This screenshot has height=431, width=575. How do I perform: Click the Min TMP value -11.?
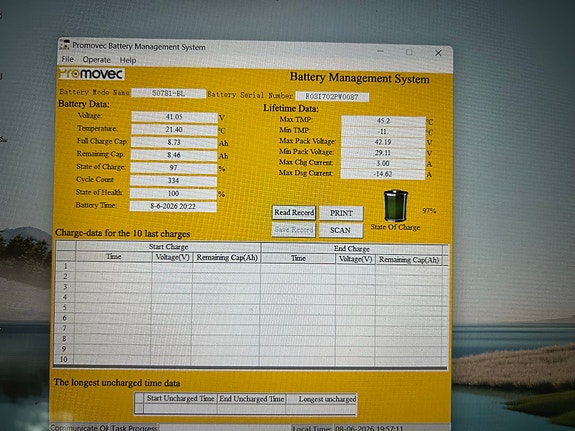(383, 132)
